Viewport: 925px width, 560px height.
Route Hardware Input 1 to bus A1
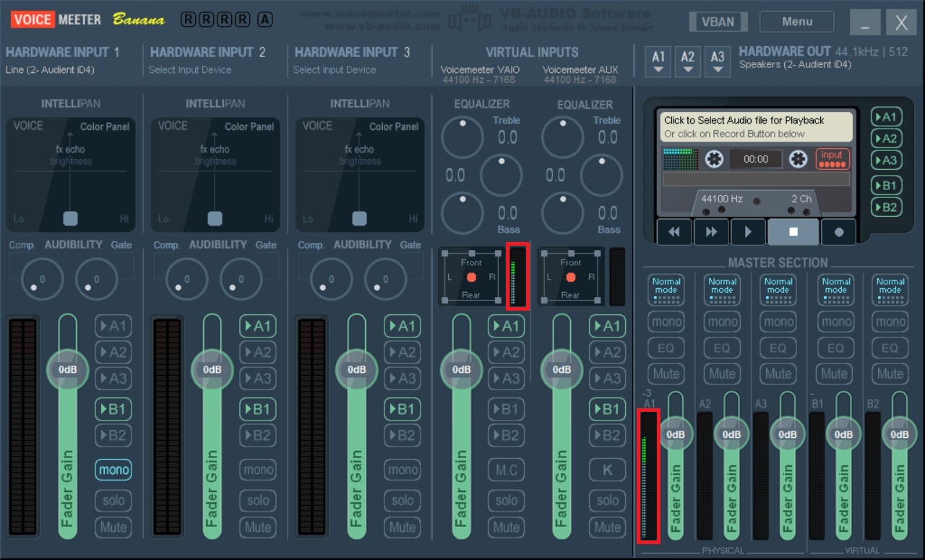point(113,326)
